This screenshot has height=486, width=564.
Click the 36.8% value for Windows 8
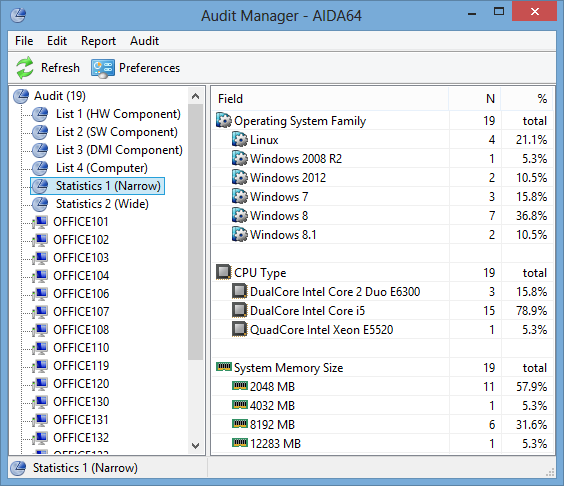(532, 216)
